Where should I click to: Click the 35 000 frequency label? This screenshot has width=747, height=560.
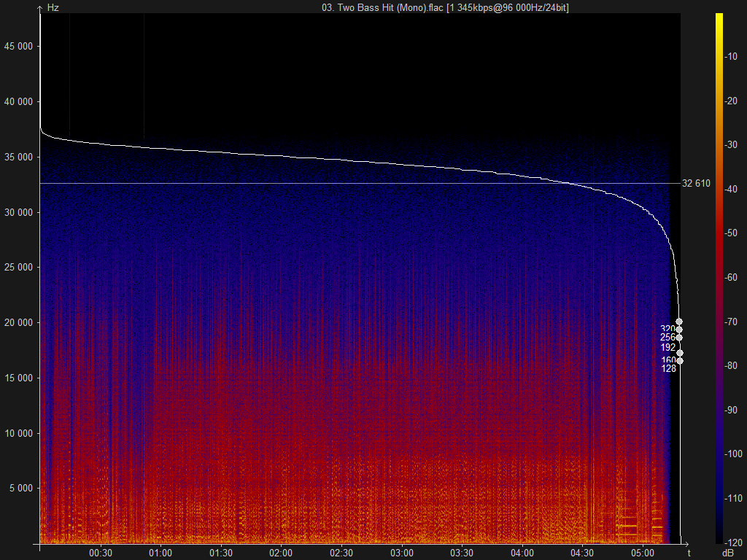pos(18,157)
